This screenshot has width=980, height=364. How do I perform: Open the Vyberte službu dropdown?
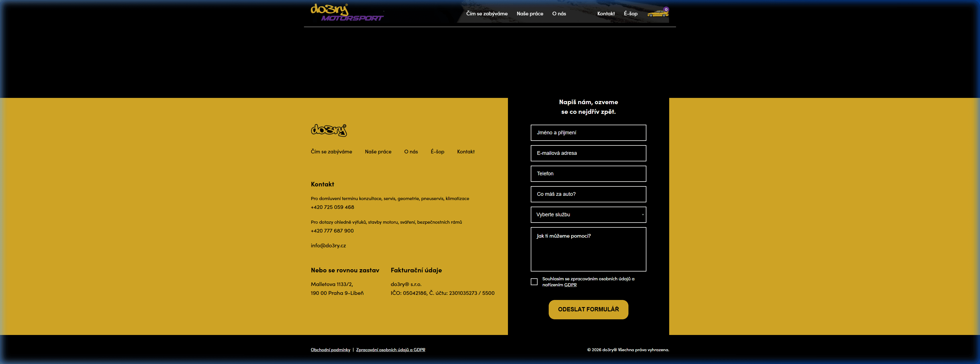(588, 215)
